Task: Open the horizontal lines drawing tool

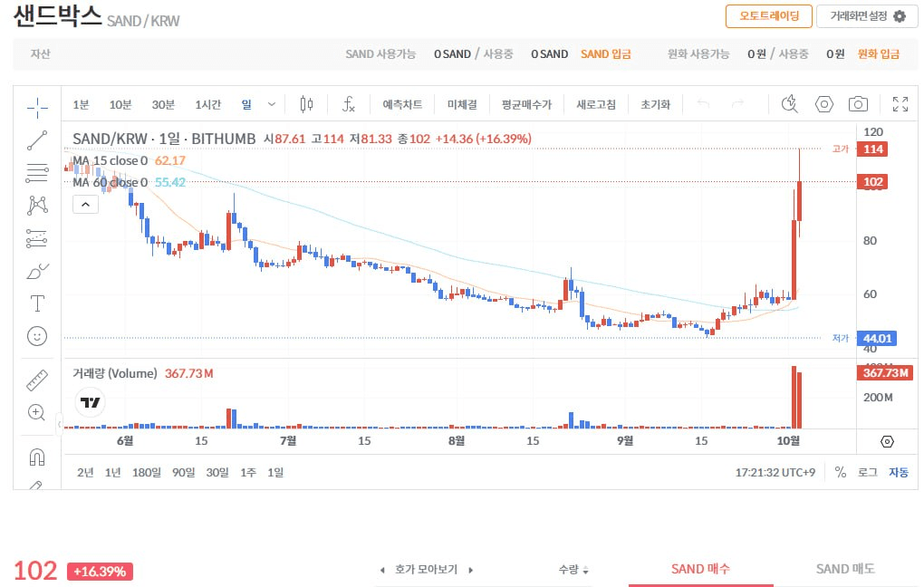Action: point(37,173)
